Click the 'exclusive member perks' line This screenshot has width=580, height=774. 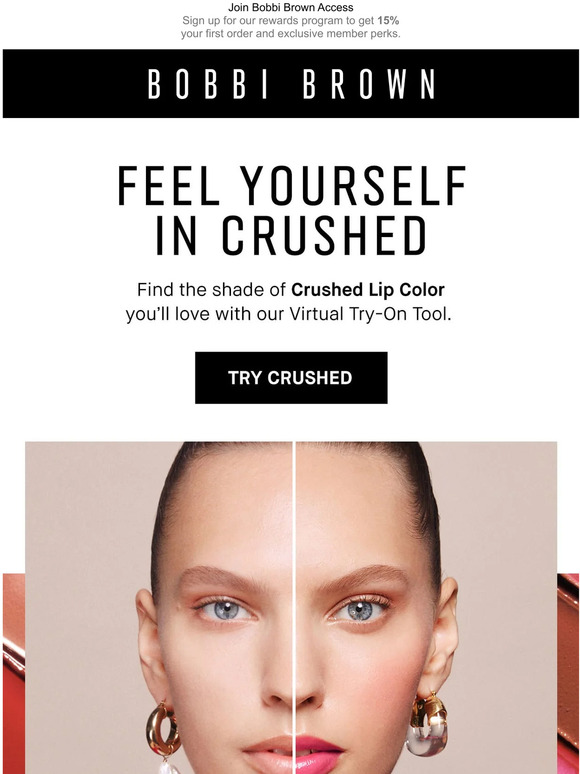290,34
